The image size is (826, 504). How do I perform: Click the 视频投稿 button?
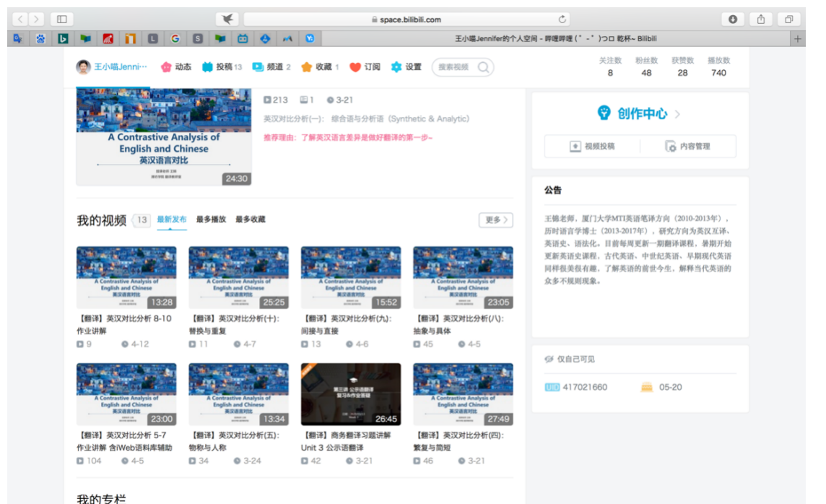593,146
